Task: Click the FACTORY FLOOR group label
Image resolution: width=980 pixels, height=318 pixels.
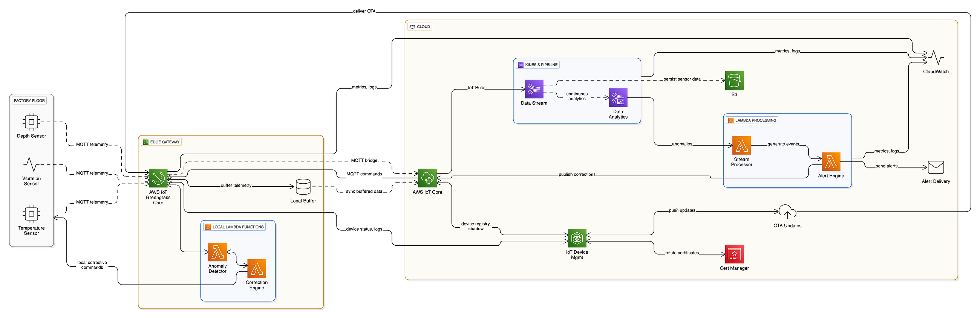Action: click(29, 101)
